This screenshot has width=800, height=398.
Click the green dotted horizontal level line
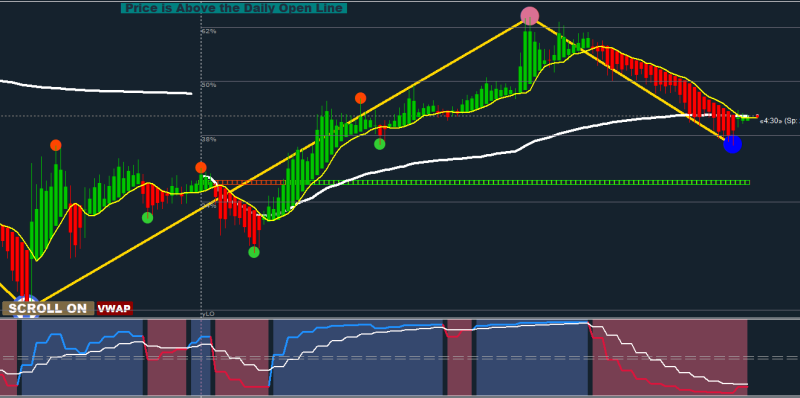coord(517,182)
